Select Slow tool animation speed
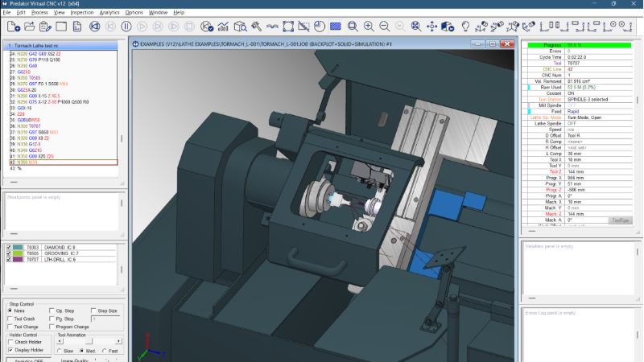 [x=60, y=351]
